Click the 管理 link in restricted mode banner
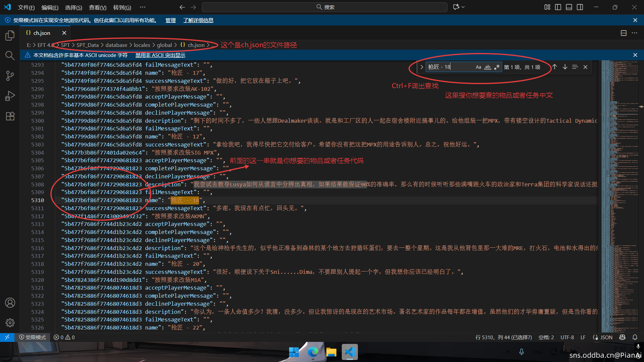 tap(170, 20)
